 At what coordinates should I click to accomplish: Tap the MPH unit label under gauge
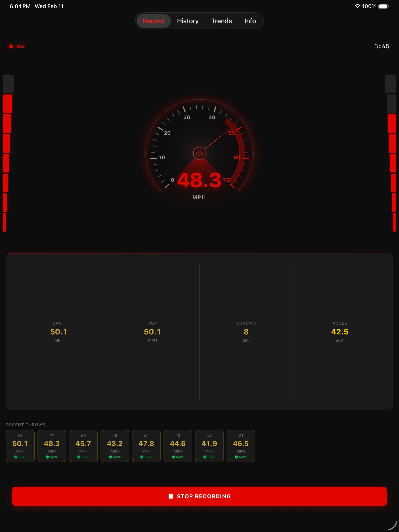199,197
